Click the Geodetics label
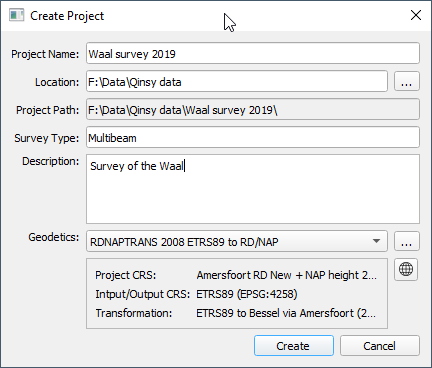This screenshot has width=432, height=368. 54,237
